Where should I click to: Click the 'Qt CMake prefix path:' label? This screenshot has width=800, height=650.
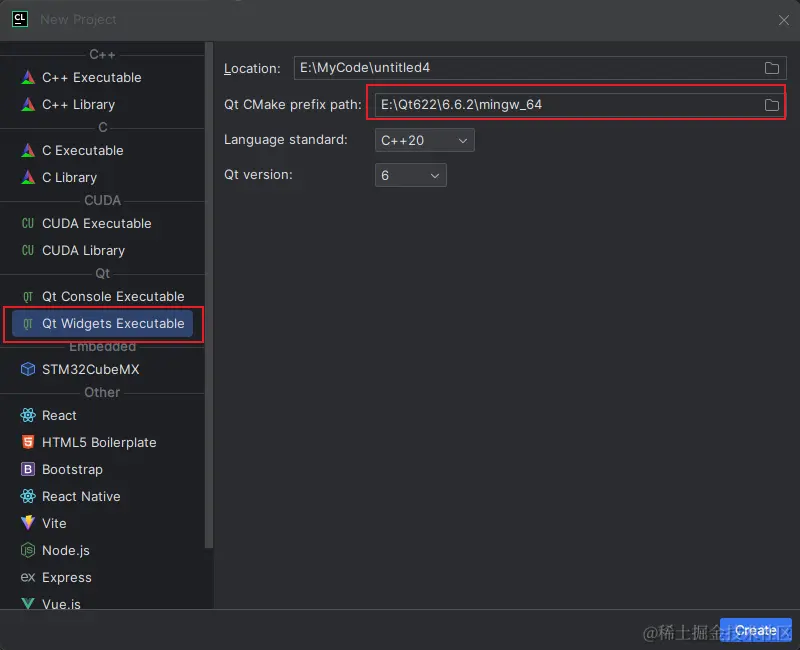tap(292, 105)
